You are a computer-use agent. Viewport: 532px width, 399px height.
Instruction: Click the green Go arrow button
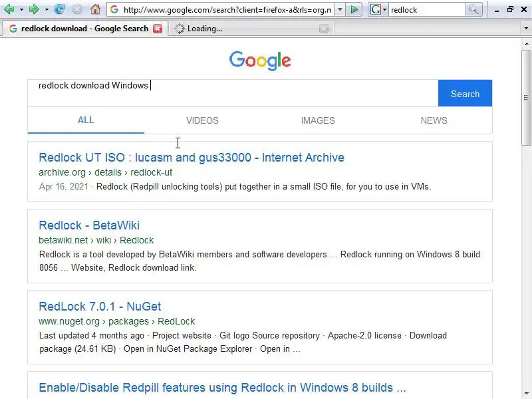[354, 9]
